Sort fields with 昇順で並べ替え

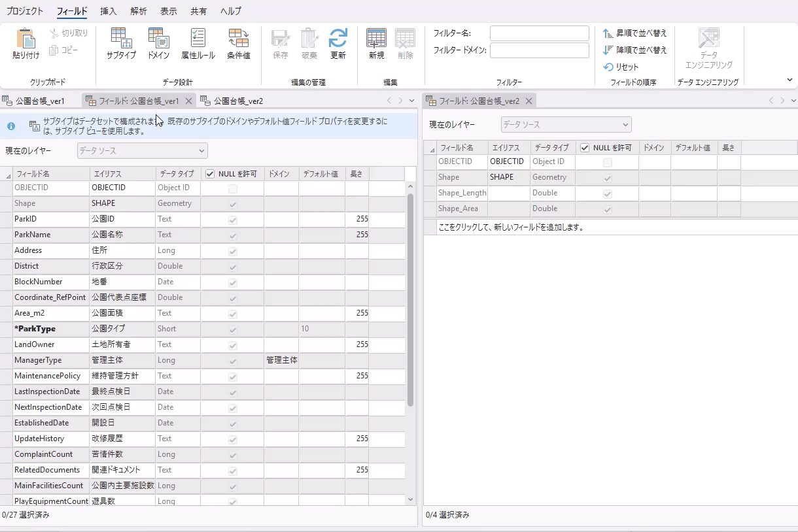coord(635,33)
